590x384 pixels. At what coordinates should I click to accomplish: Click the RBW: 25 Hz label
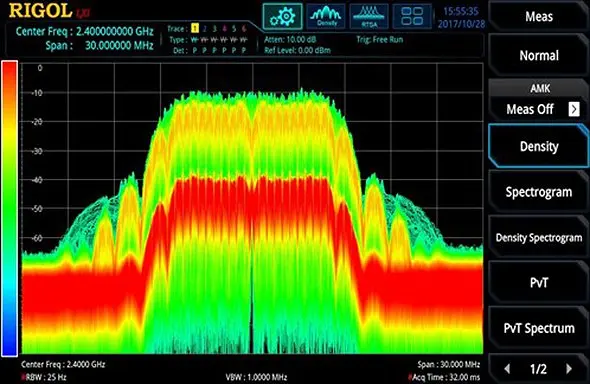point(44,377)
